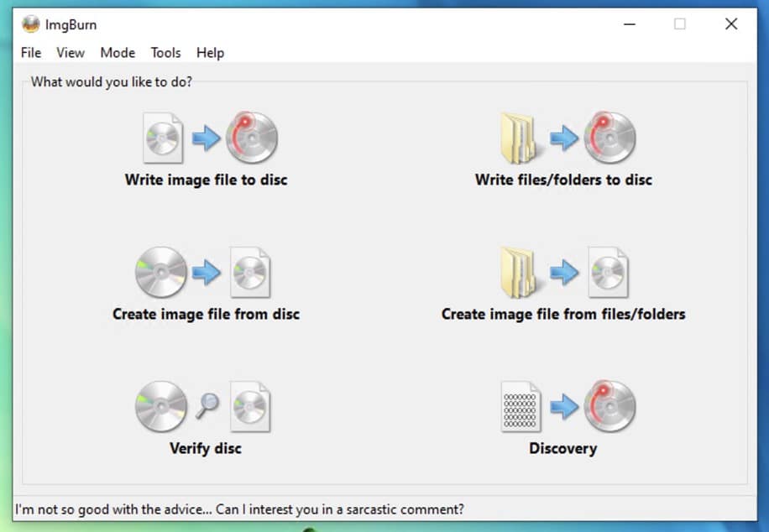Open the Tools menu
Image resolution: width=769 pixels, height=532 pixels.
[x=165, y=53]
